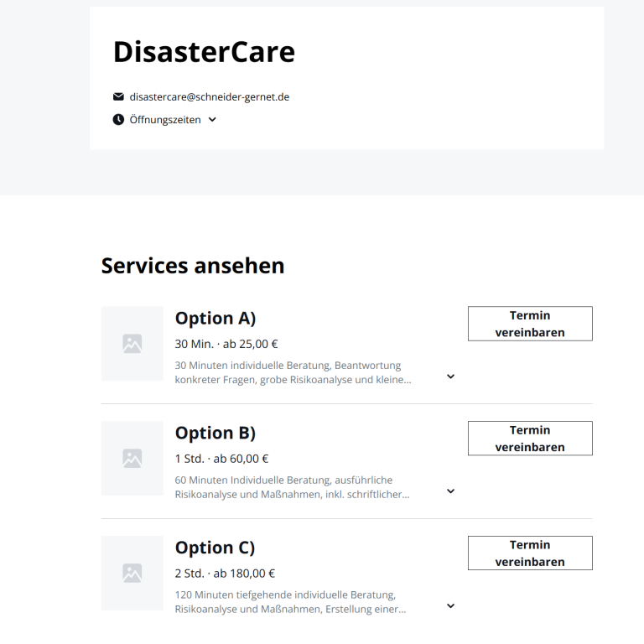Open the Option B) service title
This screenshot has width=644, height=644.
click(216, 433)
